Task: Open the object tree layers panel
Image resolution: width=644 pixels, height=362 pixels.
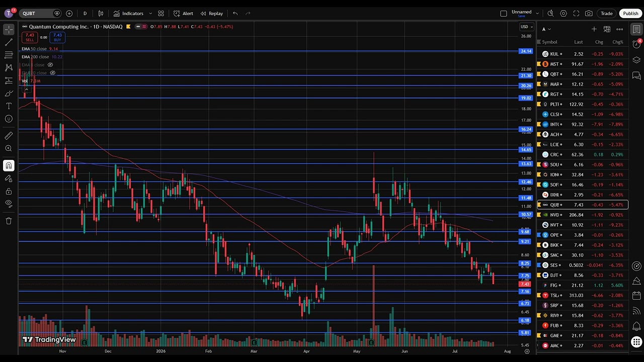Action: 636,60
